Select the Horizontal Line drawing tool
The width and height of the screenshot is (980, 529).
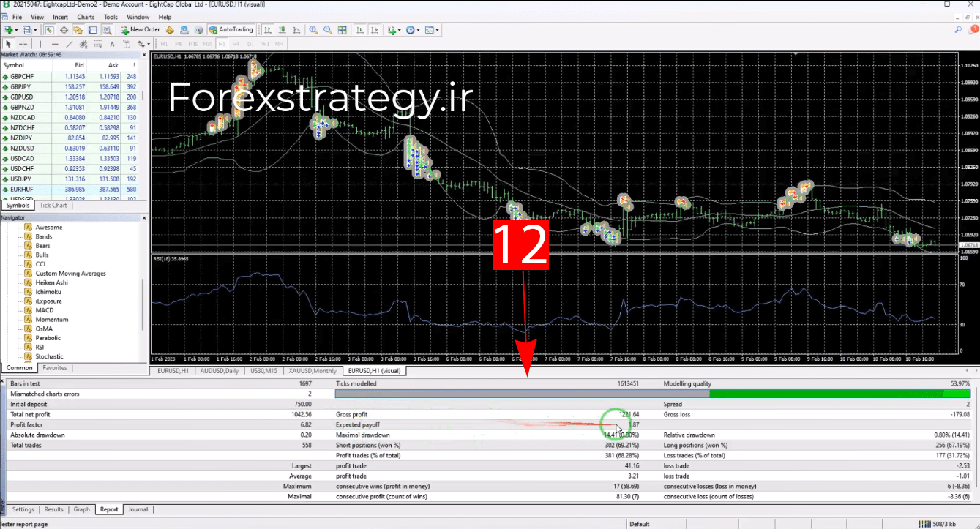(55, 44)
